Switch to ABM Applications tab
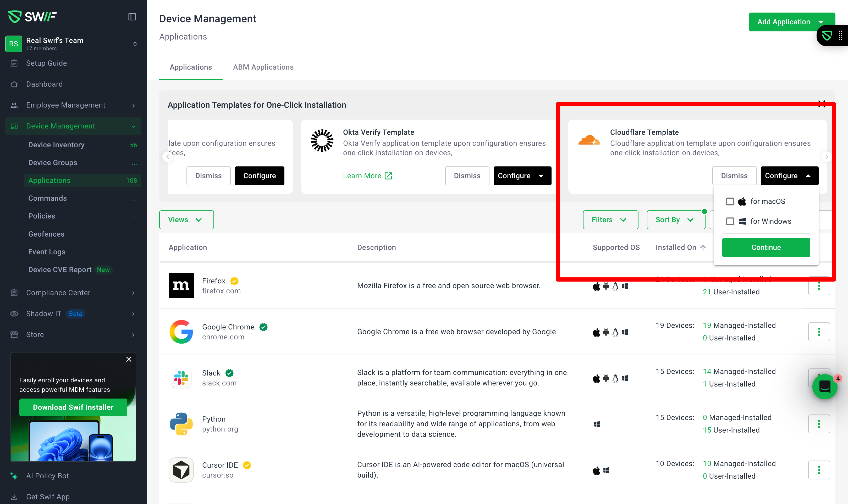848x504 pixels. [x=263, y=67]
